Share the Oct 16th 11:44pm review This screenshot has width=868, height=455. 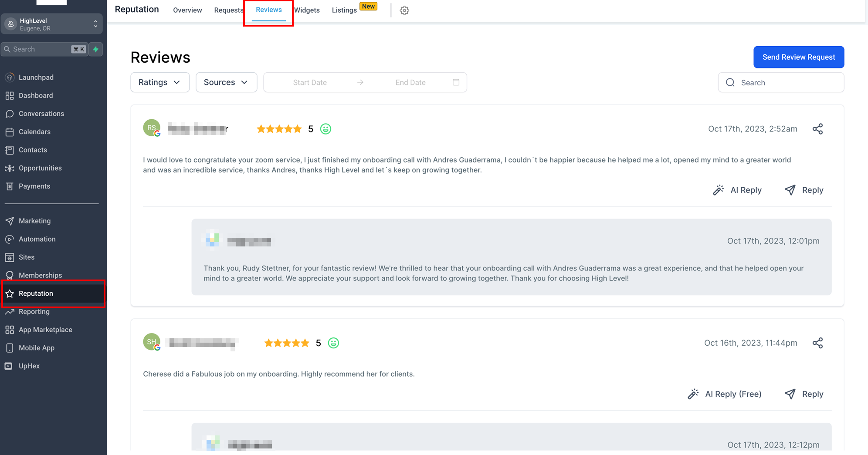[x=817, y=343]
